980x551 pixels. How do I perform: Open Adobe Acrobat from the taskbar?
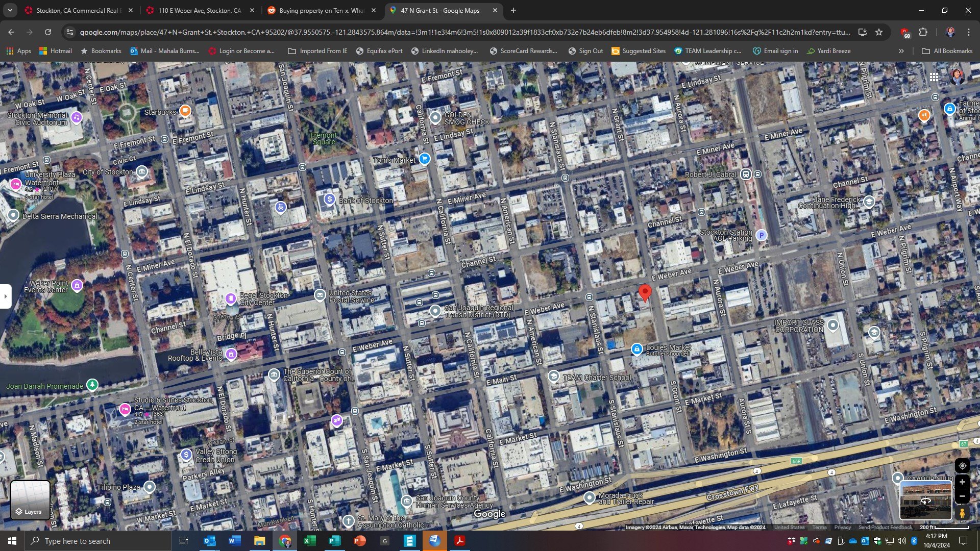[460, 541]
